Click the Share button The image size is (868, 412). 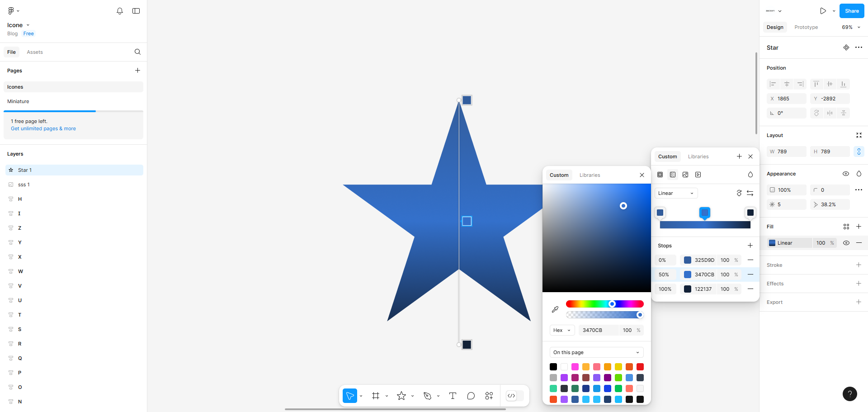pyautogui.click(x=852, y=11)
